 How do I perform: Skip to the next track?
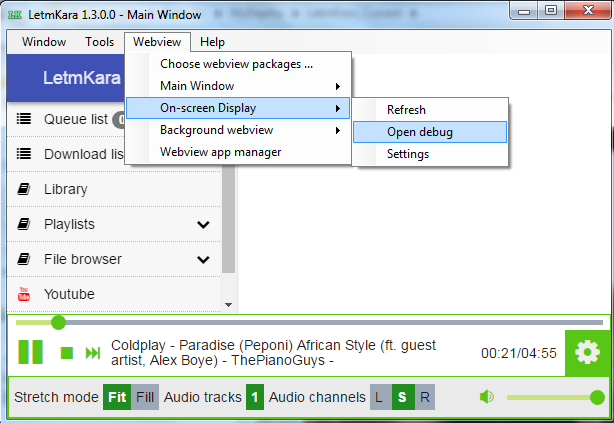pyautogui.click(x=93, y=353)
